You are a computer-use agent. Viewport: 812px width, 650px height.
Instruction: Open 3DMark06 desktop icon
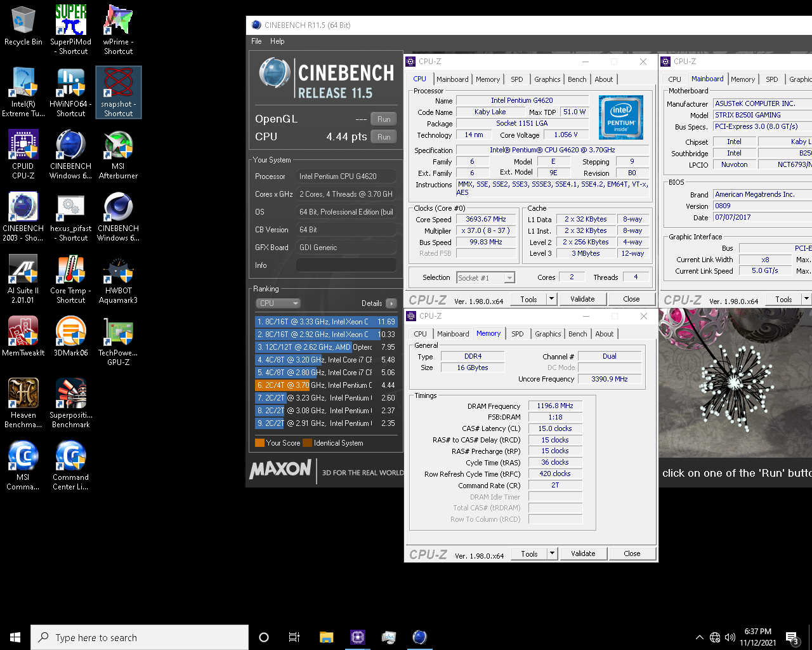tap(71, 336)
